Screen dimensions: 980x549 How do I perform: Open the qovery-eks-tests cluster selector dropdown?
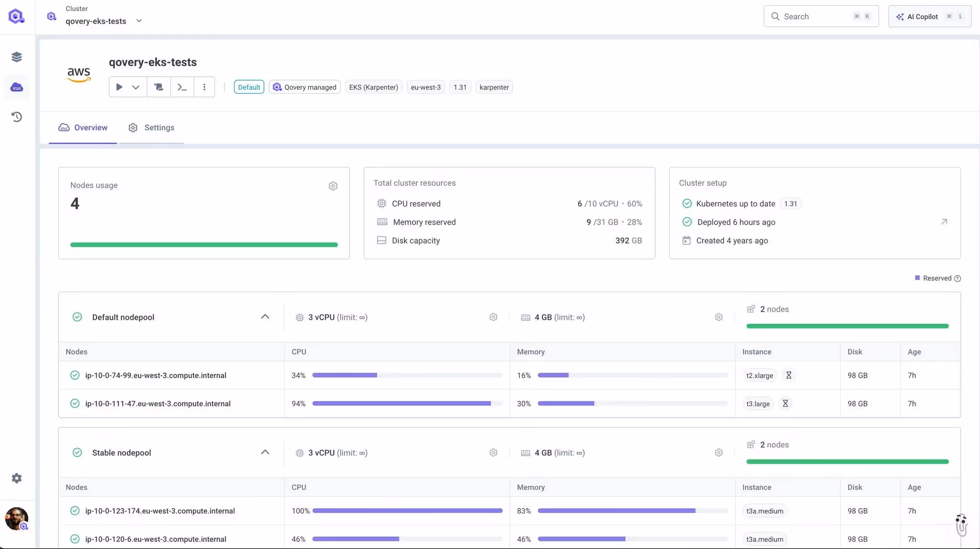pyautogui.click(x=139, y=21)
